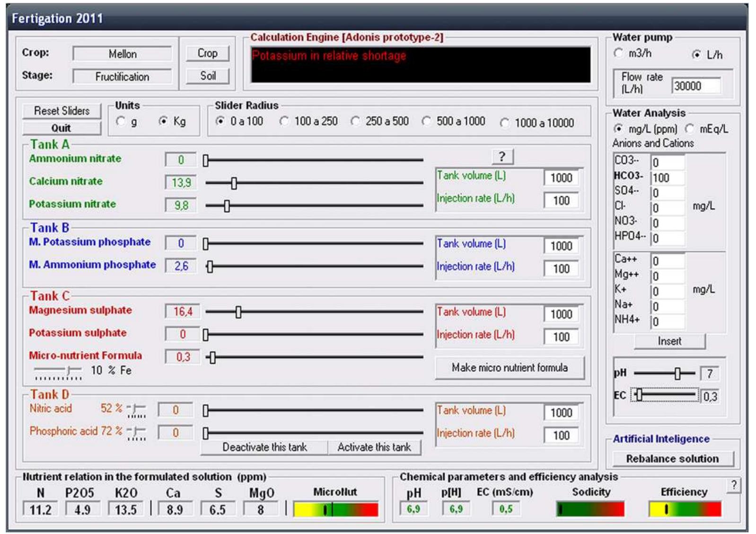Click the water pH slider handle
The width and height of the screenshot is (756, 534).
tap(677, 374)
